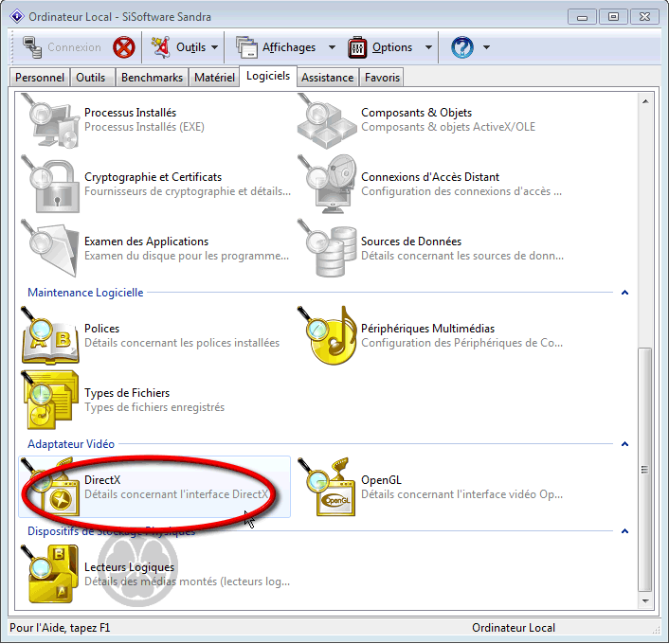Collapse the Maintenance Logicielle section
Image resolution: width=669 pixels, height=644 pixels.
coord(625,293)
